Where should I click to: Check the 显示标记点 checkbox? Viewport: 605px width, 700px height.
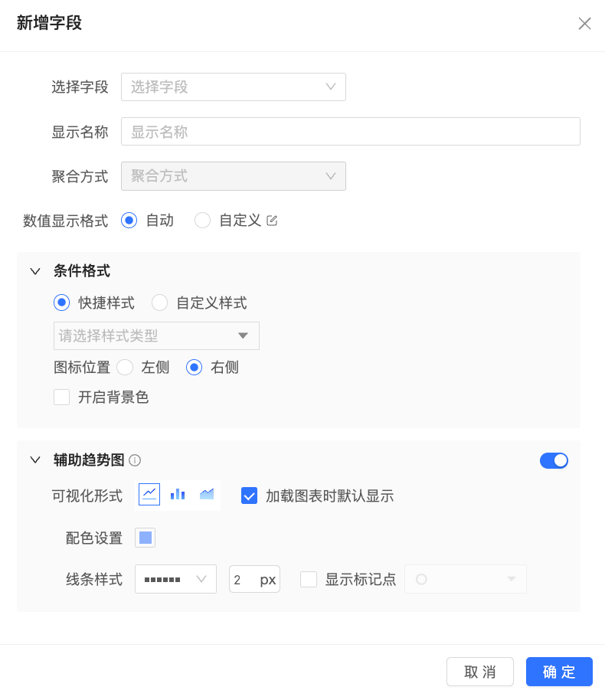(x=309, y=579)
